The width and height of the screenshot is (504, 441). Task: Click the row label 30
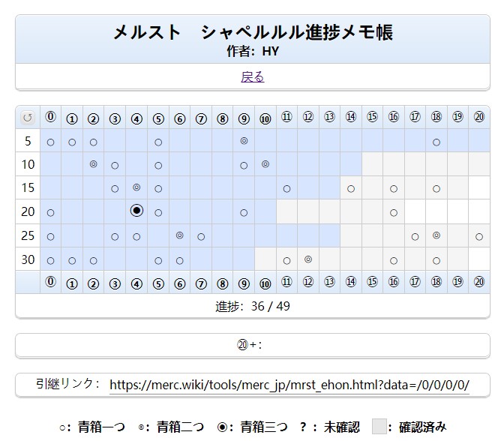[28, 259]
